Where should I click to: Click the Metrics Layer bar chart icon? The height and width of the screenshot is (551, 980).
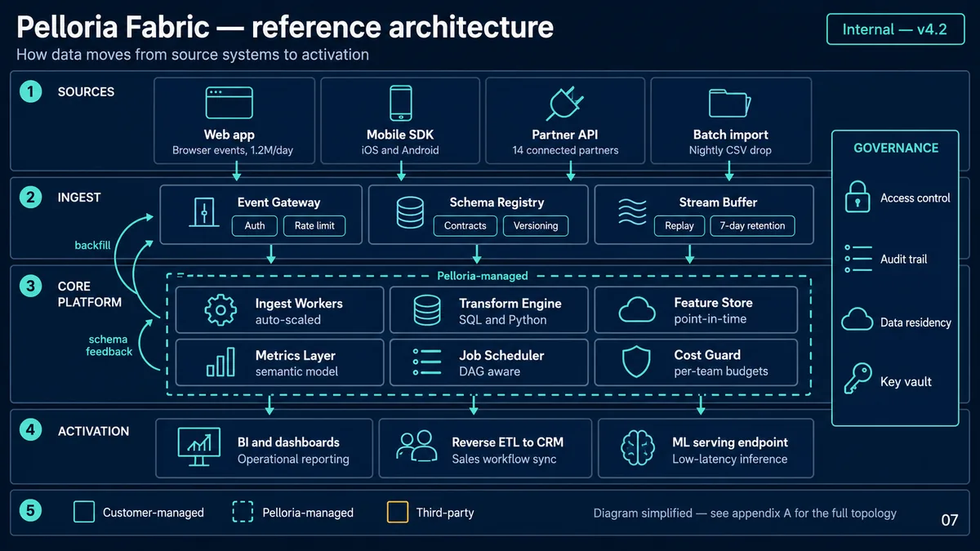coord(220,362)
